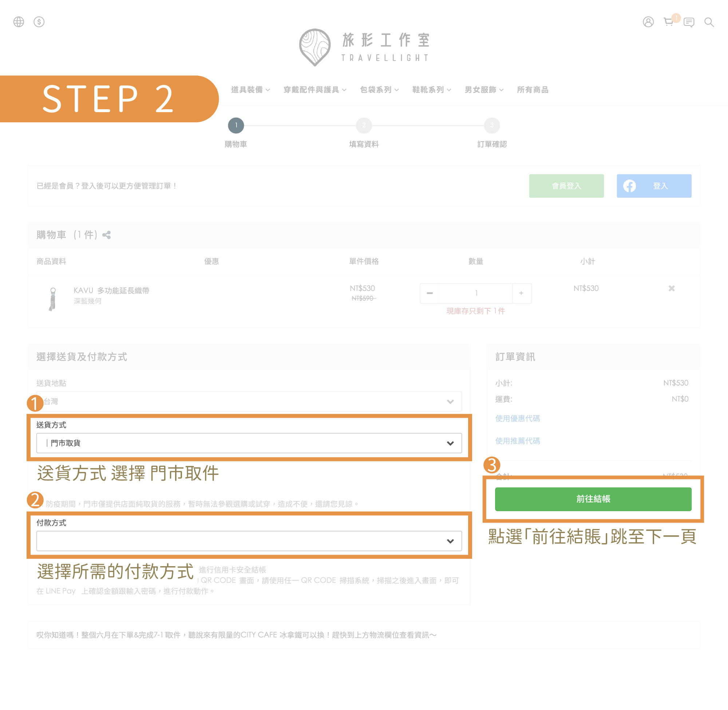Open the 付款方式 dropdown
This screenshot has width=728, height=710.
click(x=249, y=541)
